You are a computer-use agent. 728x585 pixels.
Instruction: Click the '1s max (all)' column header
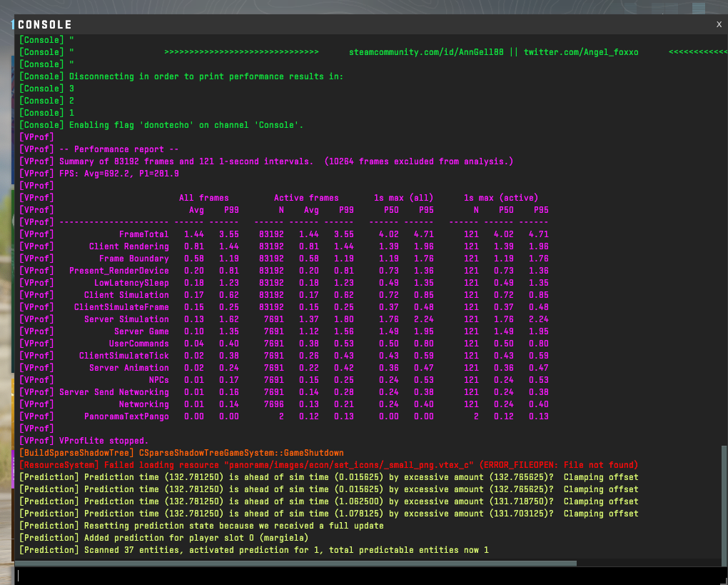click(404, 197)
